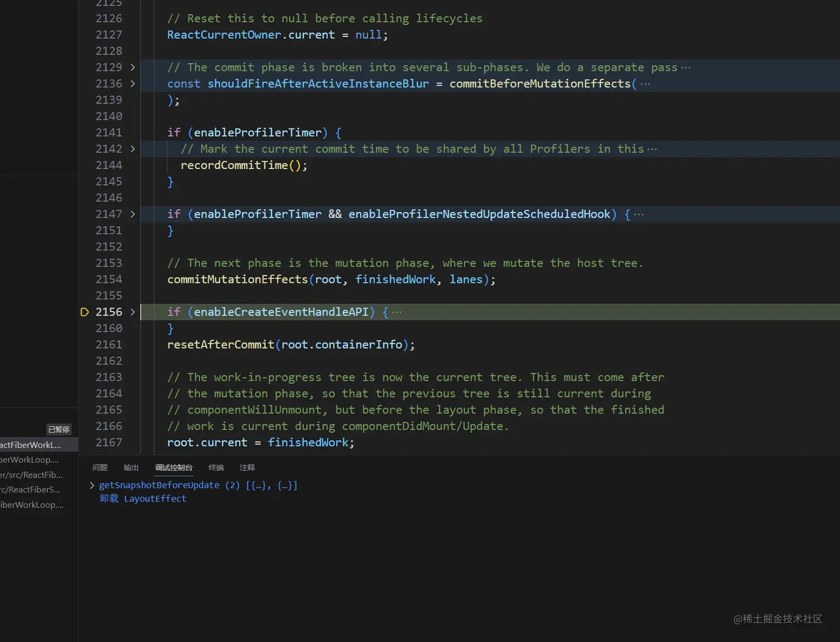Select the 'berWorkLoop....' call stack frame

pos(39,460)
